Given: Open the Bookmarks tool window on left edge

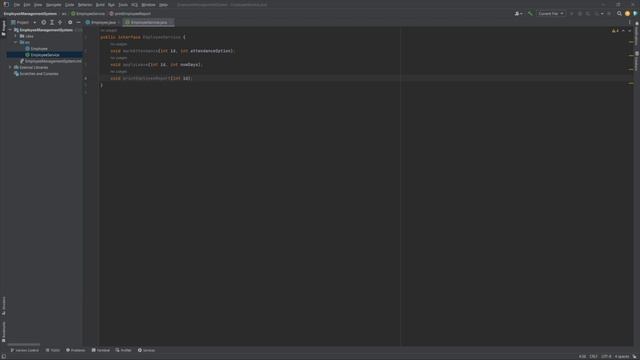Looking at the screenshot, I should point(4,331).
